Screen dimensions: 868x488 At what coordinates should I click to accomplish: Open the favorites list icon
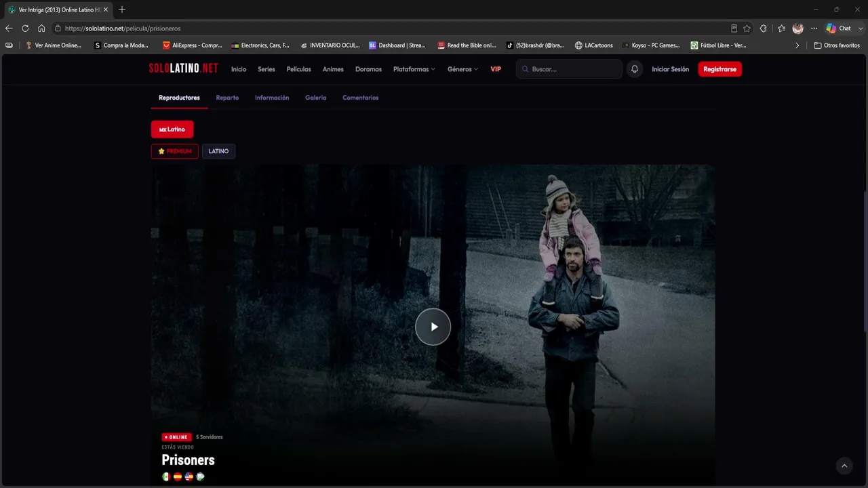click(781, 28)
